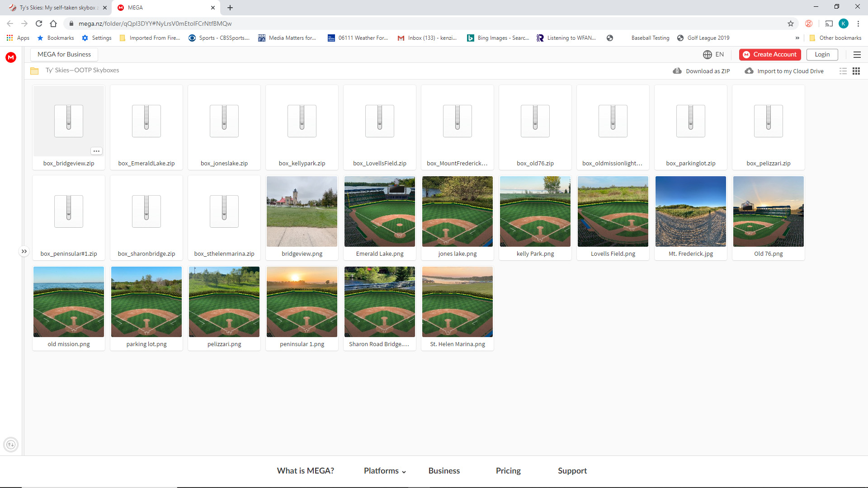Viewport: 868px width, 488px height.
Task: Open the Pricing footer link
Action: 508,471
